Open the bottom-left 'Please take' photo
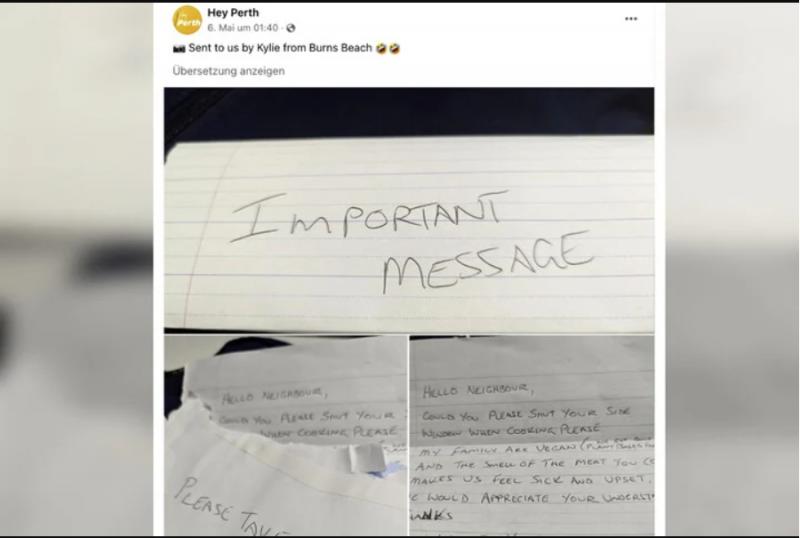 [286, 435]
